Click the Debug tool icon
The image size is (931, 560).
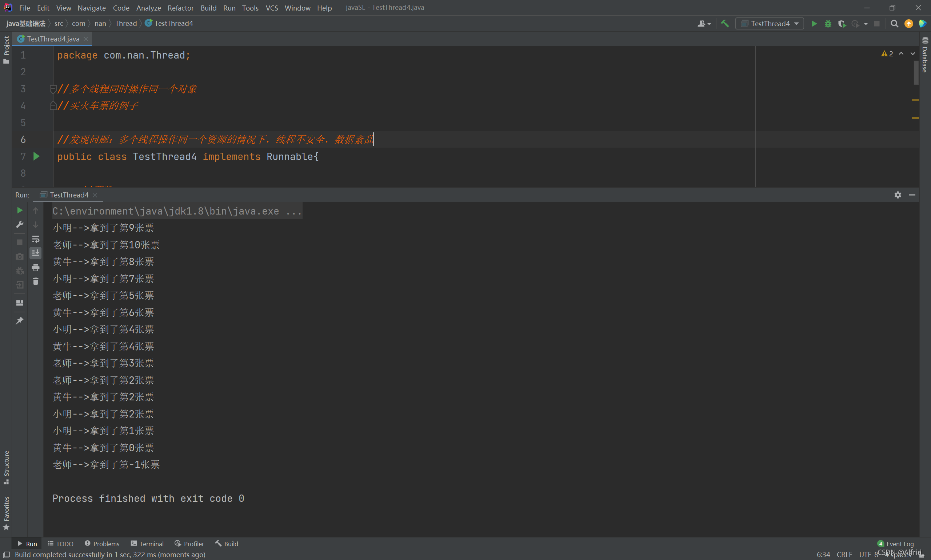pos(827,23)
